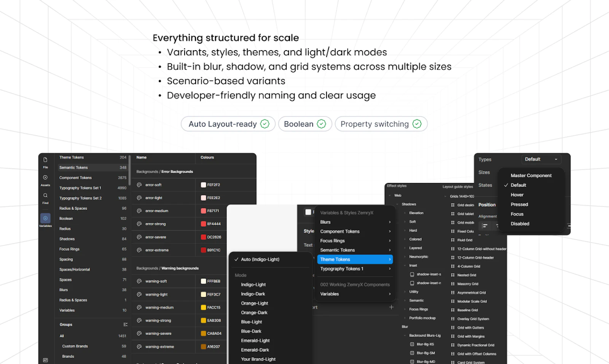Open the File panel in the left sidebar
The image size is (609, 364).
[45, 160]
